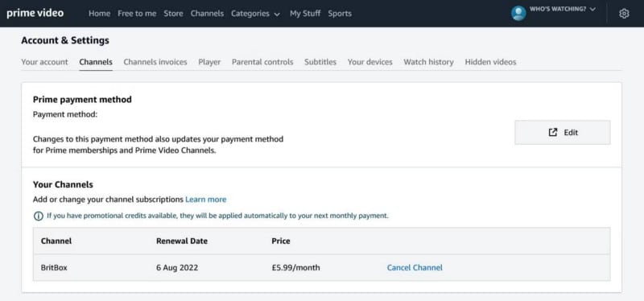The height and width of the screenshot is (301, 644).
Task: Switch to the Your account tab
Action: coord(44,62)
